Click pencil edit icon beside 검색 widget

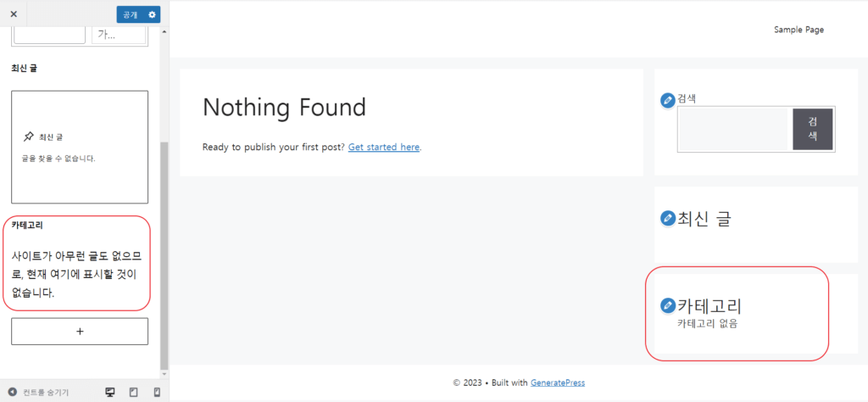[x=668, y=101]
